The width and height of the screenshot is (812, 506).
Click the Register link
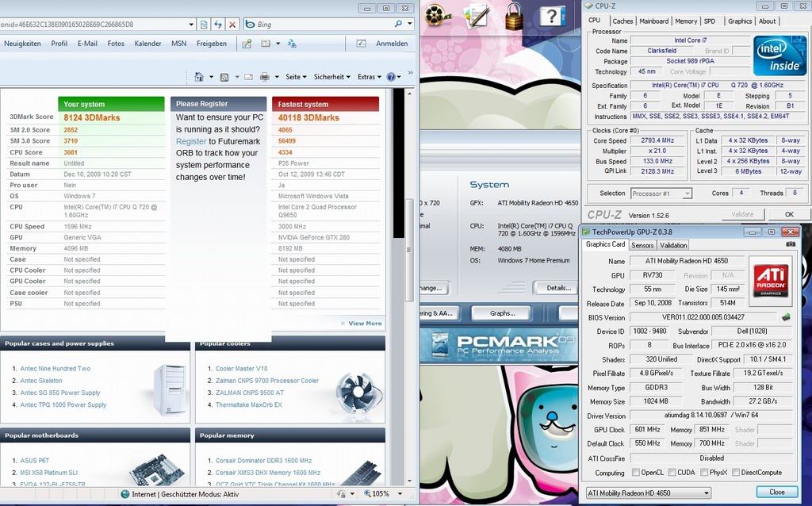click(x=191, y=141)
